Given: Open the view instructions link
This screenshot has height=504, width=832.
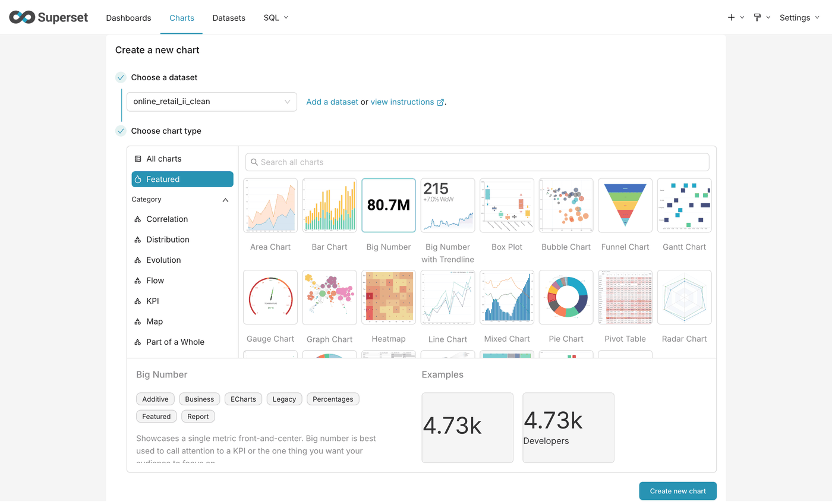Looking at the screenshot, I should [x=402, y=102].
